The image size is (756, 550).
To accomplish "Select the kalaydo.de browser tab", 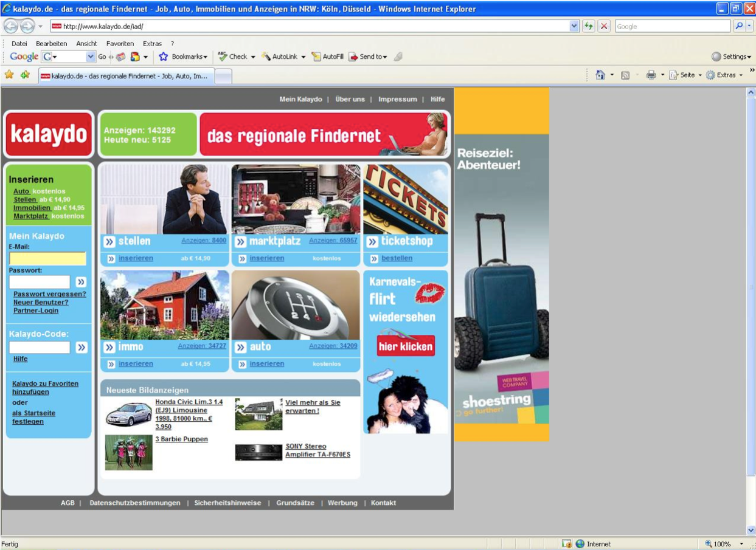I will click(127, 76).
